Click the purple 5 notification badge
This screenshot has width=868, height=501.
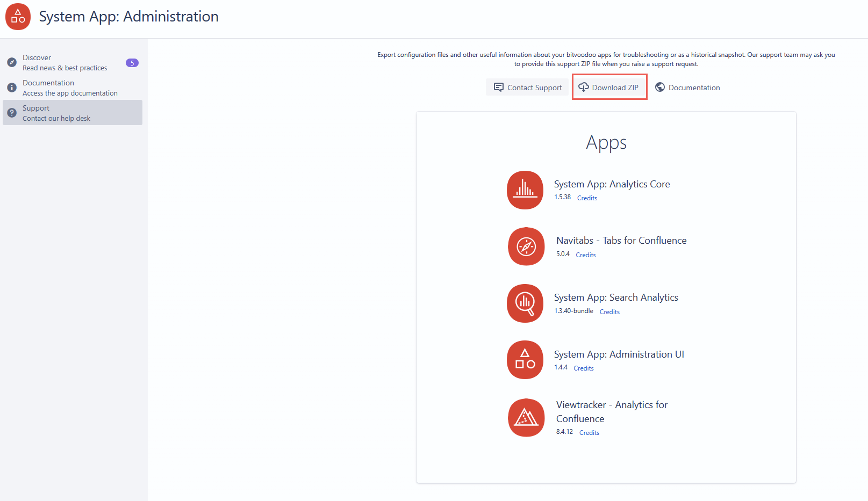click(x=132, y=63)
